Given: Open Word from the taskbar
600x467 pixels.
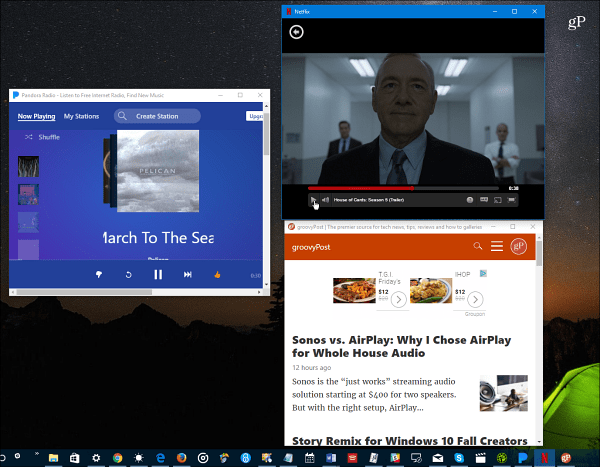Looking at the screenshot, I should click(x=331, y=457).
